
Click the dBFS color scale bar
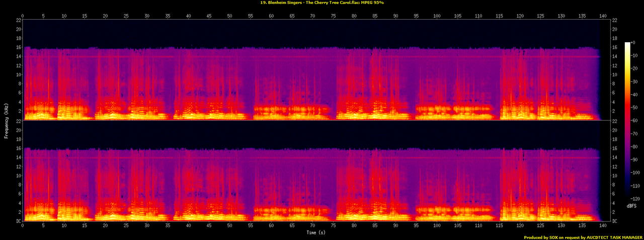(x=627, y=120)
